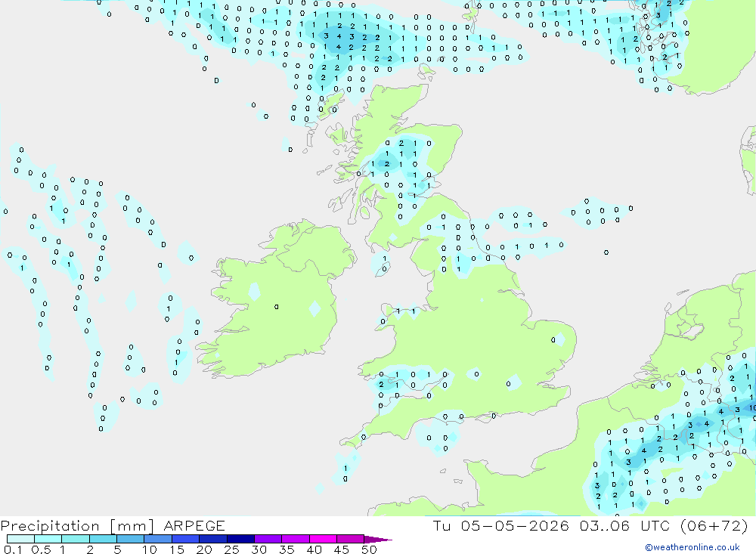The image size is (756, 554).
Task: Click the magenta swatch between 40 and 45
Action: tap(323, 539)
